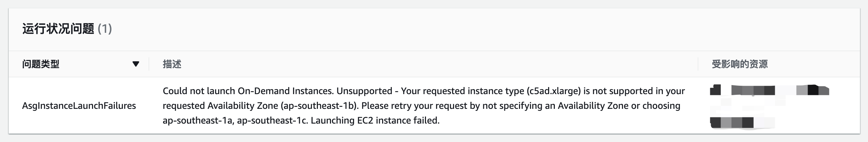Click the word "Unsupported" in the description
Viewport: 868px width, 142px height.
(x=364, y=91)
